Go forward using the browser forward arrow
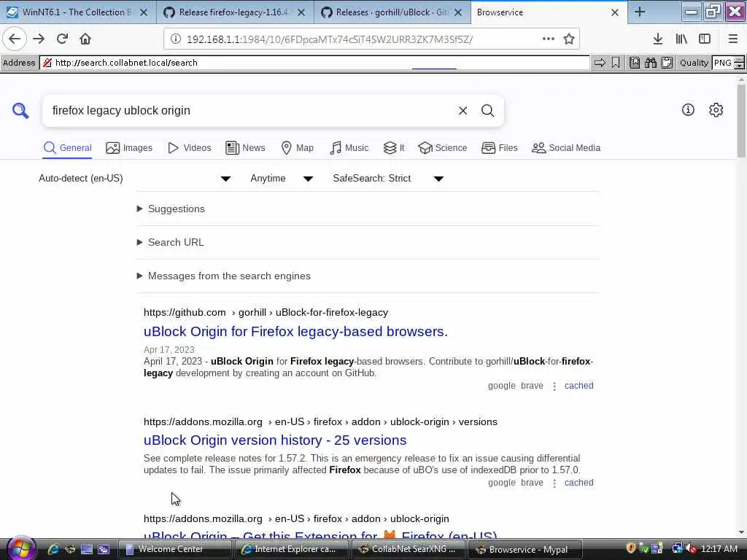The width and height of the screenshot is (747, 560). pos(39,39)
